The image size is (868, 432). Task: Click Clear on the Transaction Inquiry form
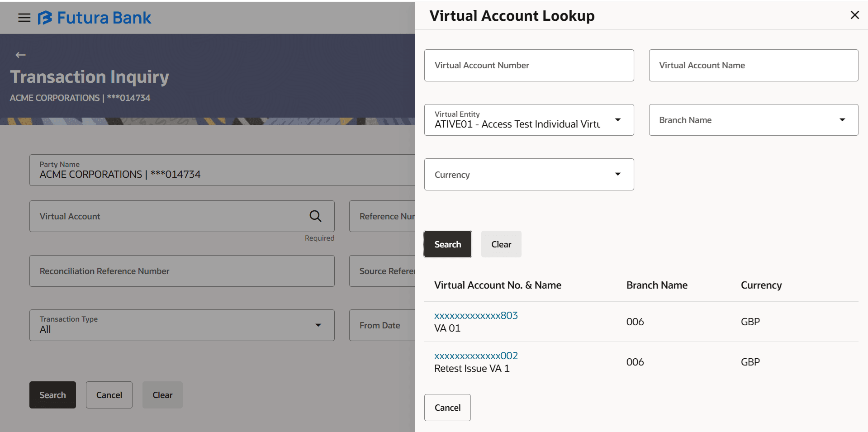pyautogui.click(x=162, y=395)
